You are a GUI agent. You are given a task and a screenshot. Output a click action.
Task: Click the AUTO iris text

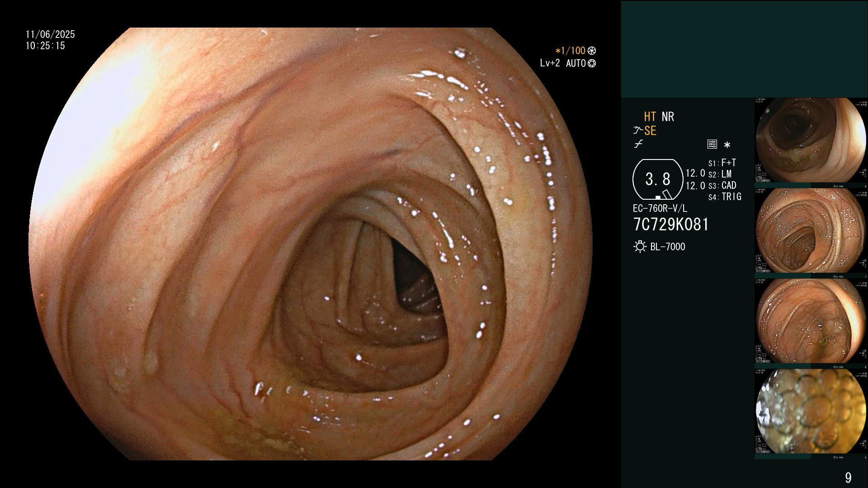coord(576,63)
